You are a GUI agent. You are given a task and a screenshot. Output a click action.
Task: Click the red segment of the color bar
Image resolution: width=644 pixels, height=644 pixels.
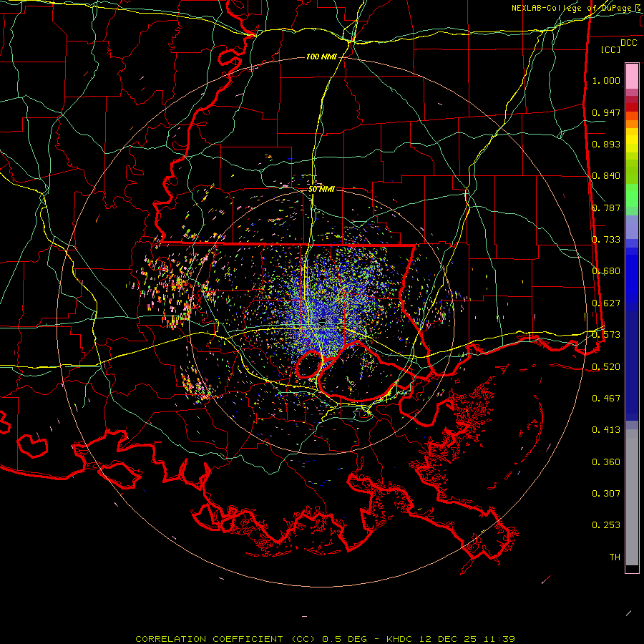click(632, 107)
